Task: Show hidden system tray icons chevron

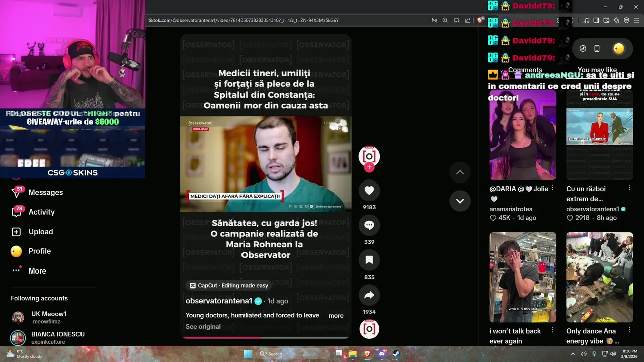Action: (x=573, y=354)
